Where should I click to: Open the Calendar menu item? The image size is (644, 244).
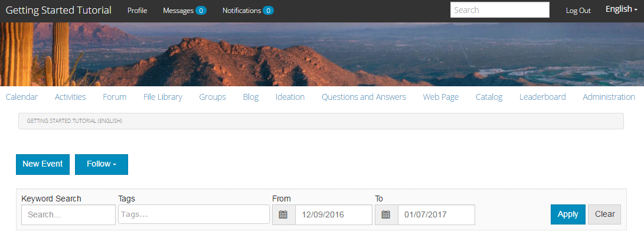tap(22, 97)
